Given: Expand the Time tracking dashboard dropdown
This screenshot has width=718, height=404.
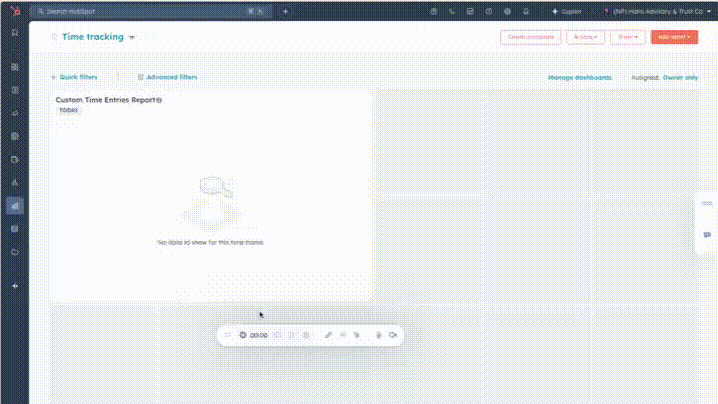Looking at the screenshot, I should tap(131, 37).
